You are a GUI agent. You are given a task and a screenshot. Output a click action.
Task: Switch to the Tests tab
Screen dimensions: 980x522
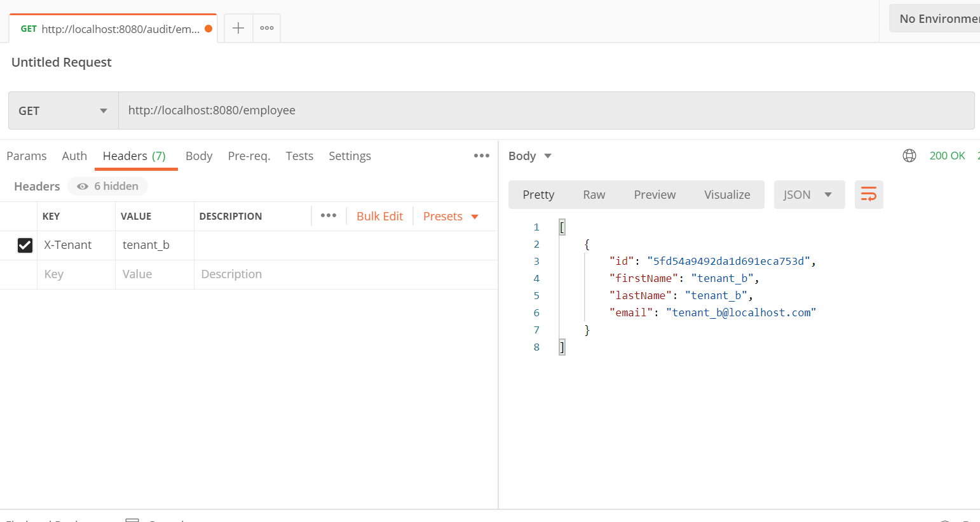tap(299, 156)
